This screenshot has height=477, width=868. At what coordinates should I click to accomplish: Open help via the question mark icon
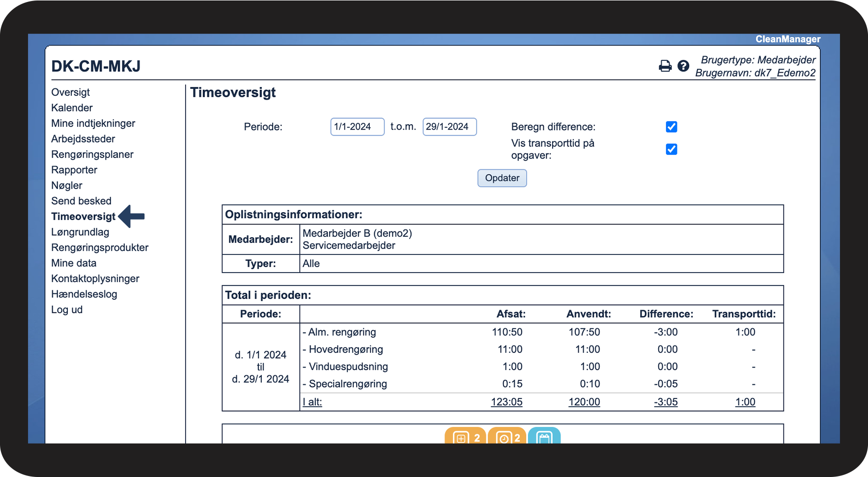683,66
